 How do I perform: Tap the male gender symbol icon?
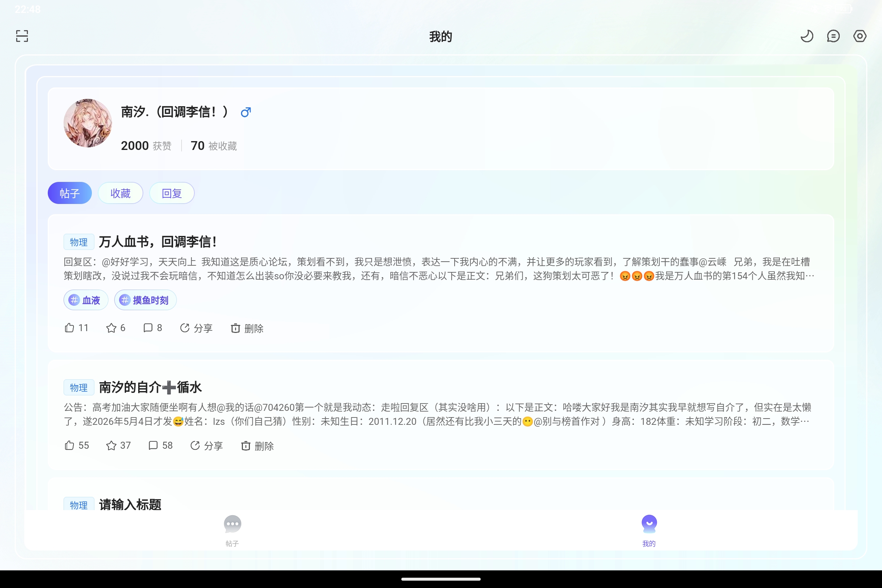click(x=245, y=112)
